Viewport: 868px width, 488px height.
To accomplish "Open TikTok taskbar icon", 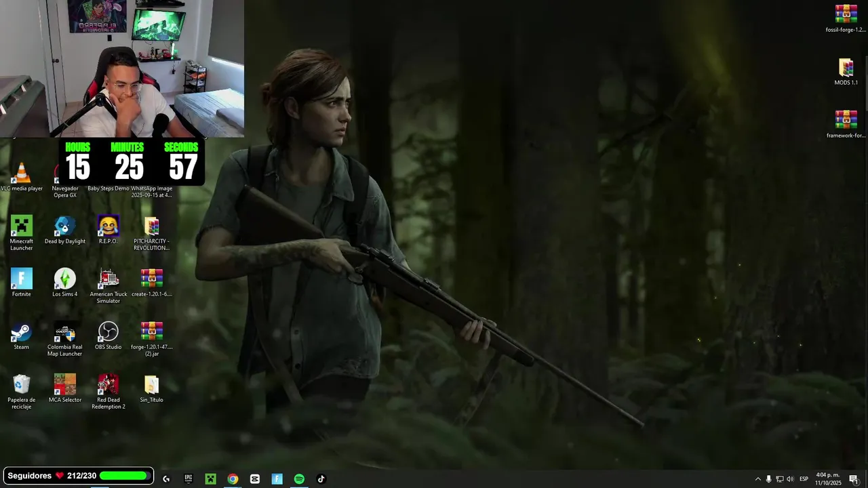I will pyautogui.click(x=321, y=479).
